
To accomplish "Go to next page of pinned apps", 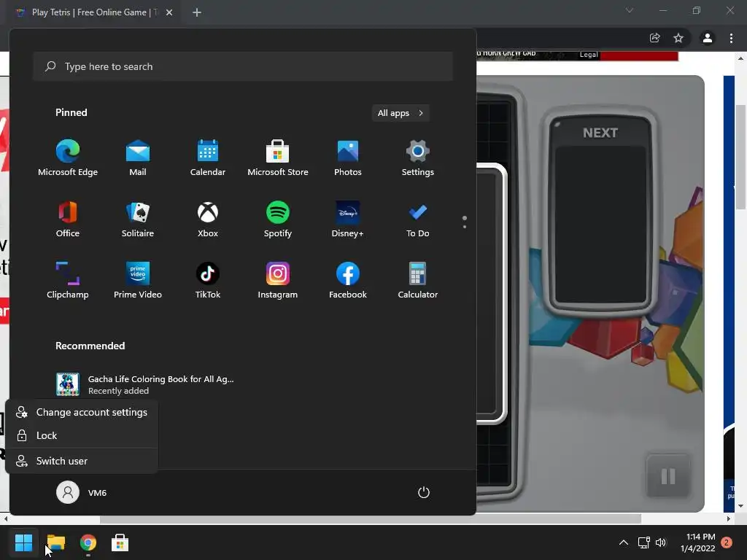I will click(x=465, y=227).
